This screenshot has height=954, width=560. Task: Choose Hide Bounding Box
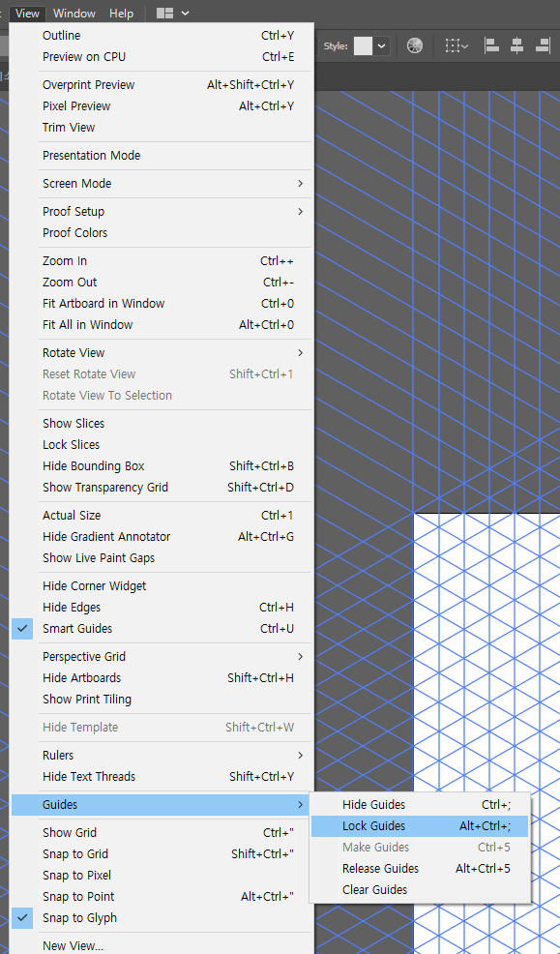pos(162,466)
